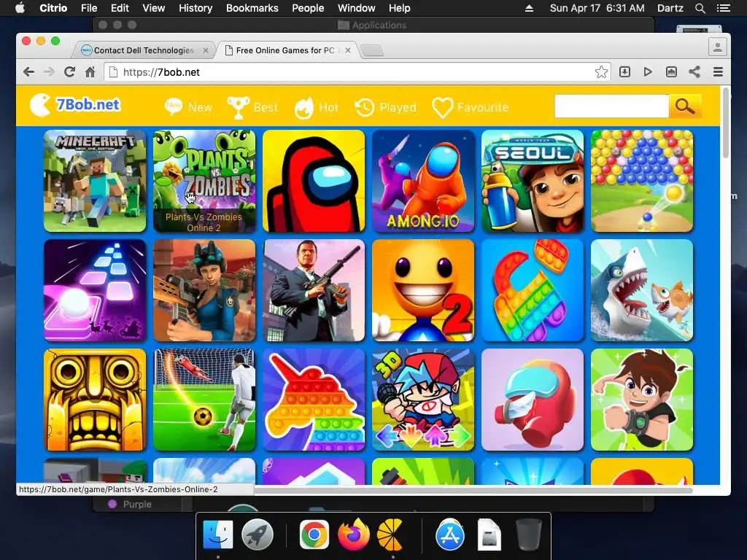The width and height of the screenshot is (747, 560).
Task: Open the red impostor knife game
Action: pyautogui.click(x=533, y=400)
